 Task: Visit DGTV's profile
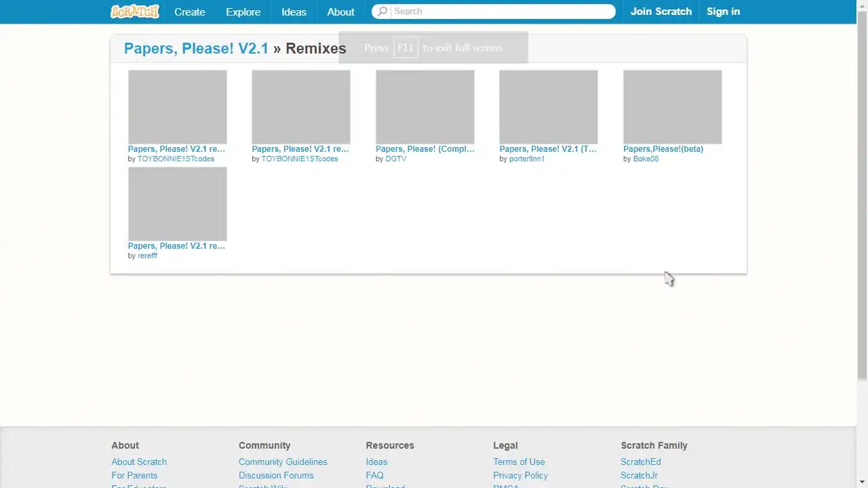pyautogui.click(x=396, y=159)
